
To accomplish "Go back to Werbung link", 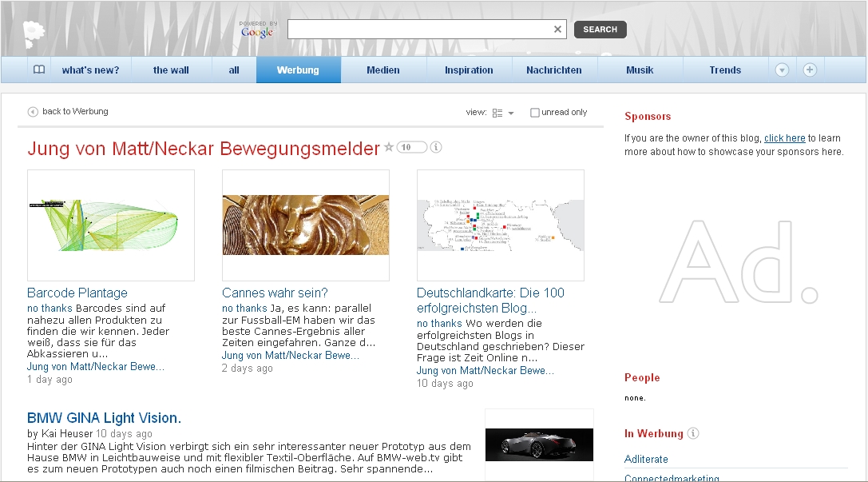I will pos(75,111).
